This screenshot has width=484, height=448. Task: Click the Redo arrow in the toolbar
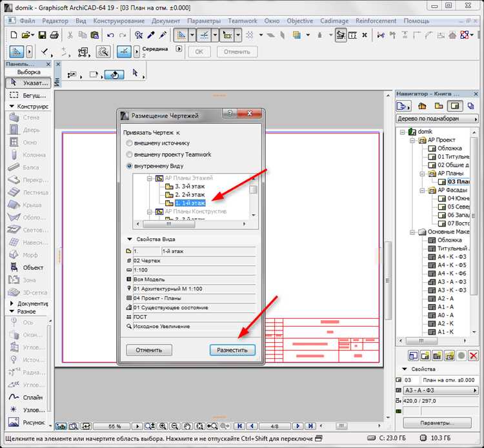point(123,36)
